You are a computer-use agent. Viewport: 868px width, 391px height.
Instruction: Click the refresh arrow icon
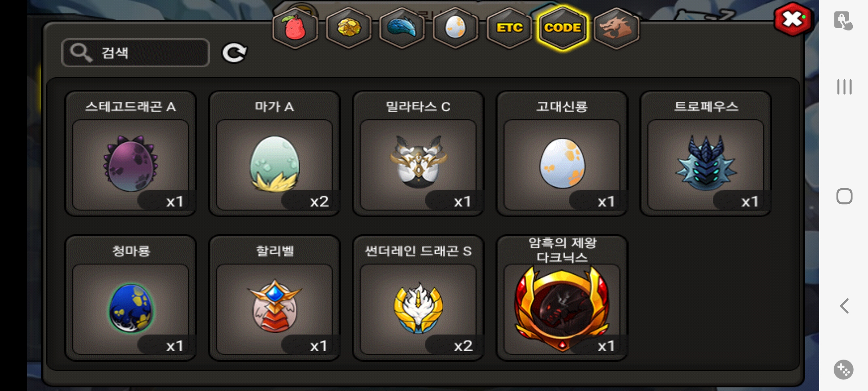click(234, 53)
